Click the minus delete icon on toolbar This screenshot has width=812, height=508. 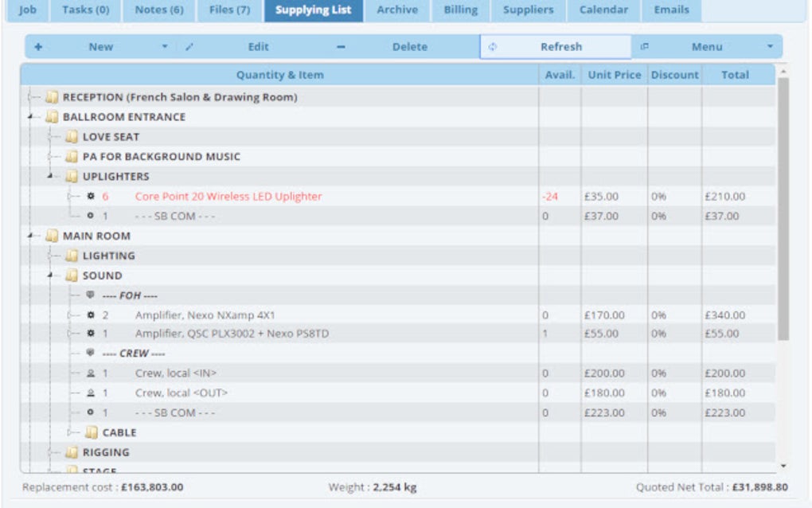(x=342, y=47)
